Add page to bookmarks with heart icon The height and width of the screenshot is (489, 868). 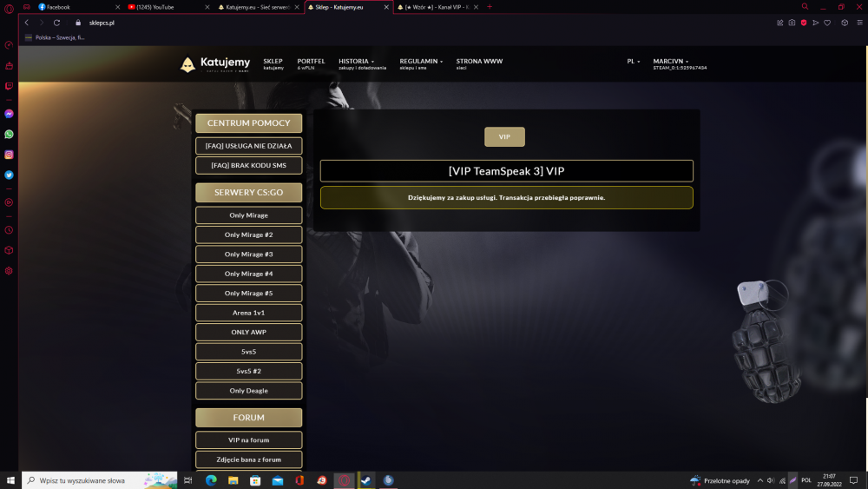tap(827, 23)
